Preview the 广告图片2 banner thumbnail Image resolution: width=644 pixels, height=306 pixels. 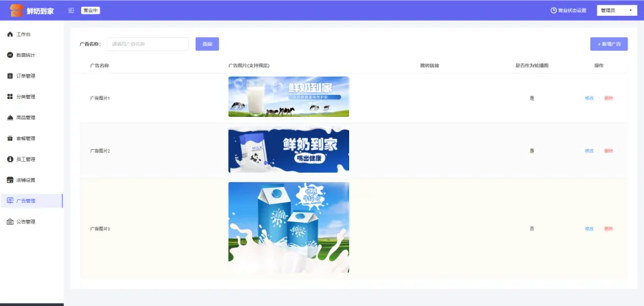pos(288,151)
